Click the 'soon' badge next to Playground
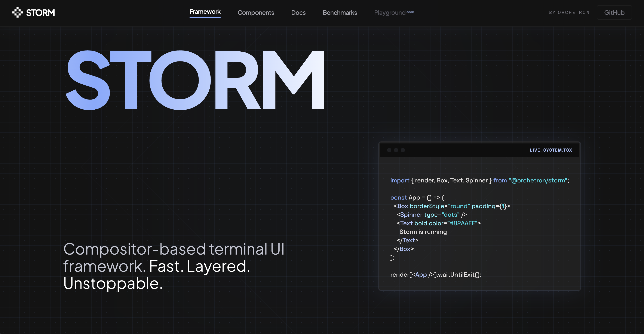644x334 pixels. (410, 12)
